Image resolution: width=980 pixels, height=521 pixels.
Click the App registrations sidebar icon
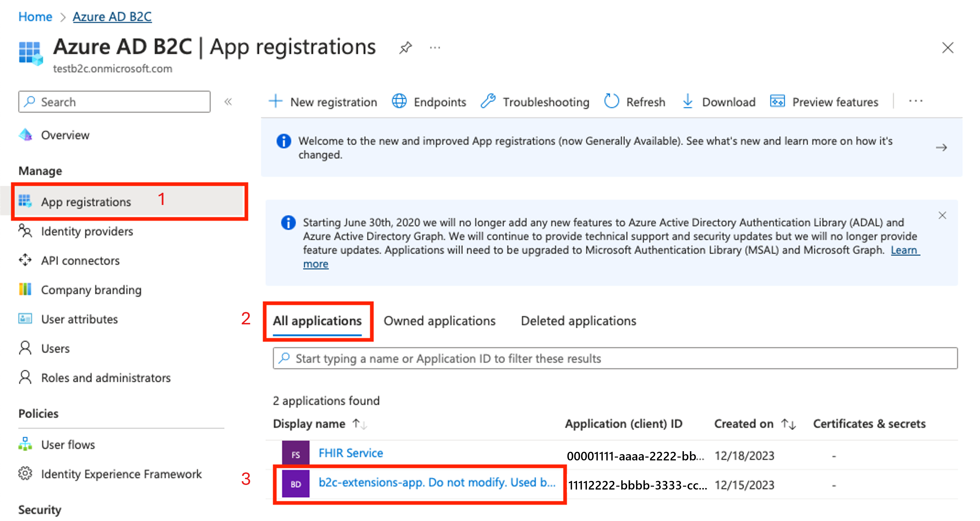tap(25, 201)
